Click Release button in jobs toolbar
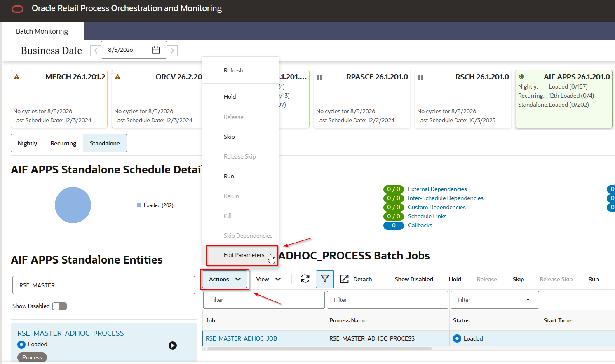615x364 pixels. [487, 279]
